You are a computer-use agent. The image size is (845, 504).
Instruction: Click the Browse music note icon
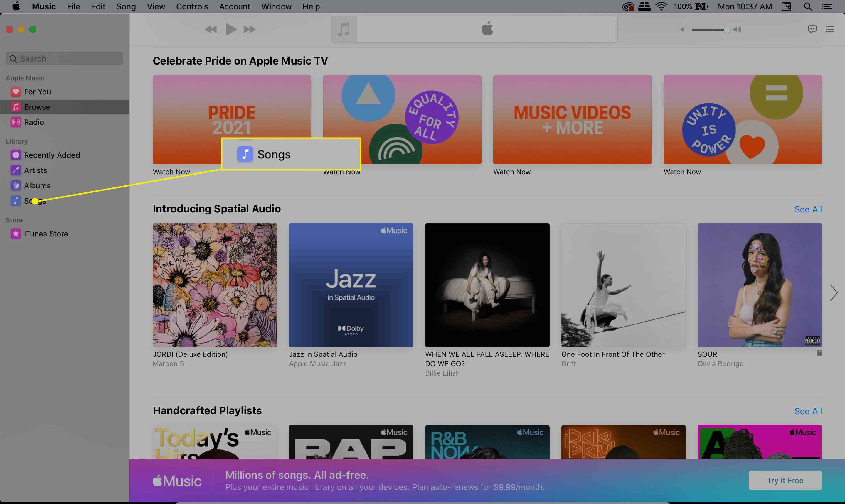point(16,107)
